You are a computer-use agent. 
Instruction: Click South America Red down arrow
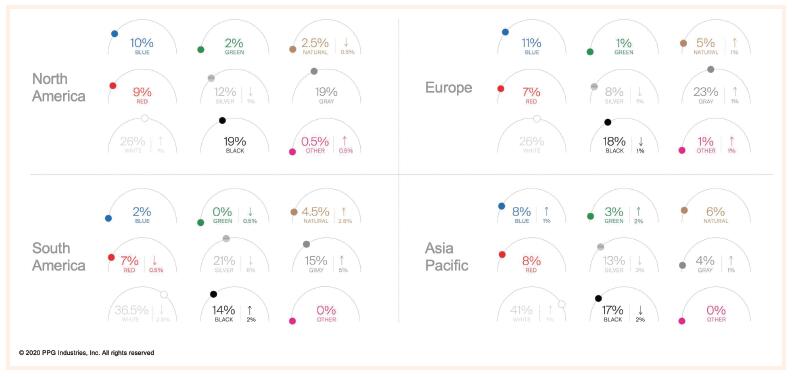[155, 260]
